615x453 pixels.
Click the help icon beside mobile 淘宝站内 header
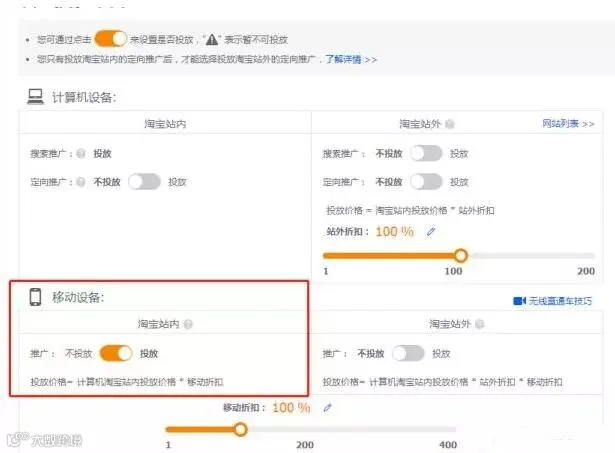tap(188, 324)
